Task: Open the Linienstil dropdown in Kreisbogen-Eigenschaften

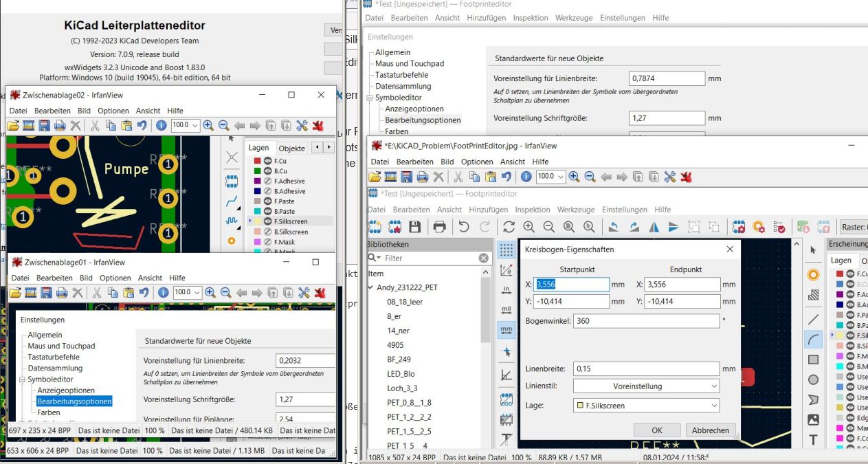Action: 646,386
